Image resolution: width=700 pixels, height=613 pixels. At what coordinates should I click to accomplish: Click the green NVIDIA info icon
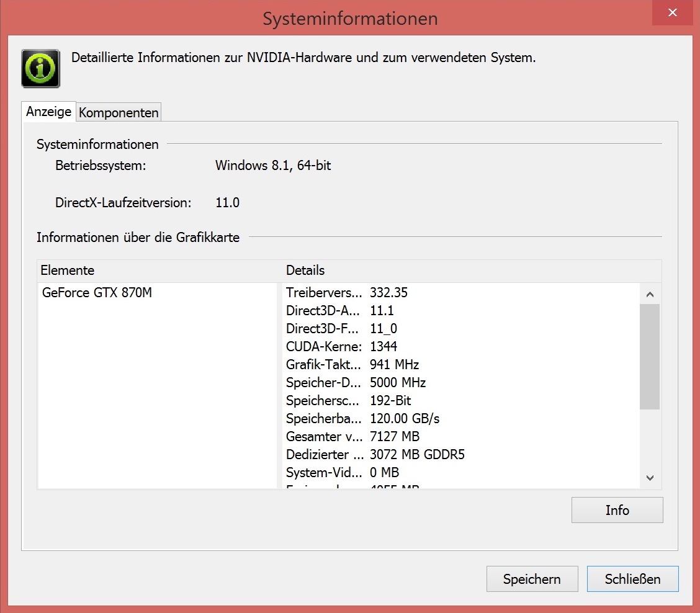(40, 68)
